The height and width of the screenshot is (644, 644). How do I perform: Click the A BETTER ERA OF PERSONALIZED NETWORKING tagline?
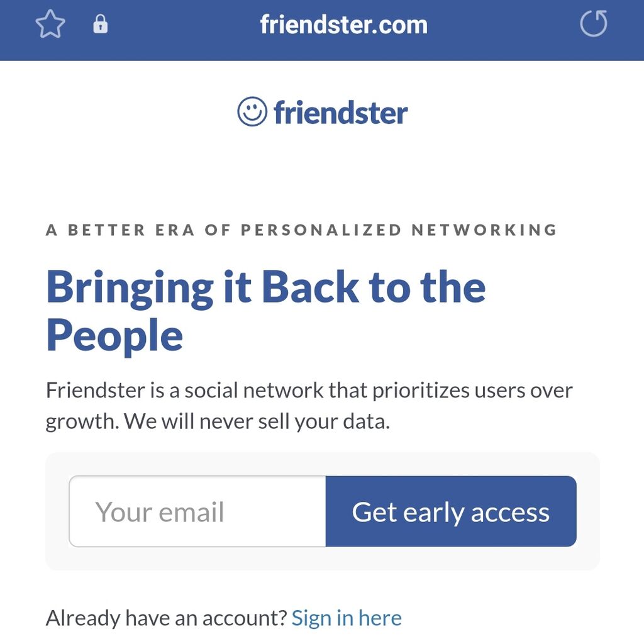(x=301, y=230)
